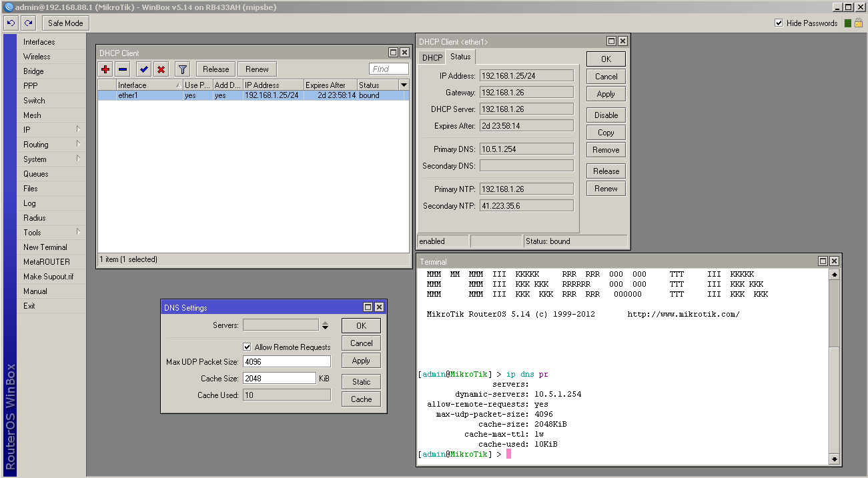Click the Terminal scrollbar down arrow
The height and width of the screenshot is (478, 868).
click(x=834, y=459)
